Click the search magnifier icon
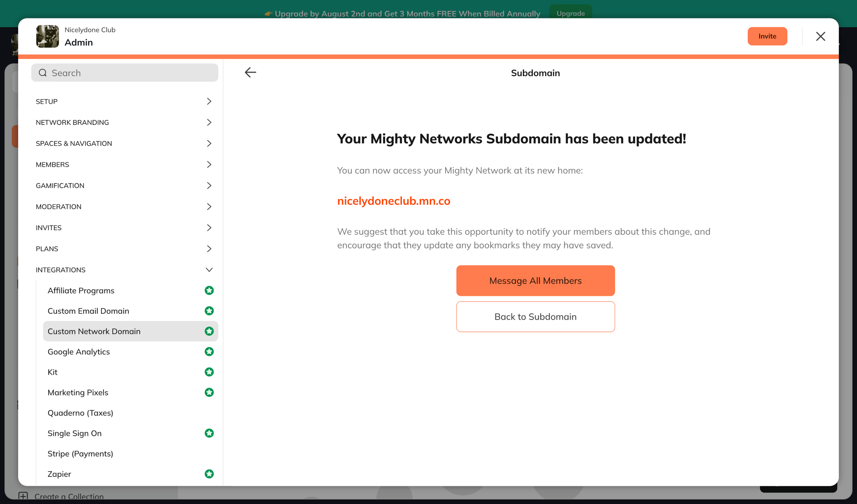The width and height of the screenshot is (857, 504). click(43, 73)
